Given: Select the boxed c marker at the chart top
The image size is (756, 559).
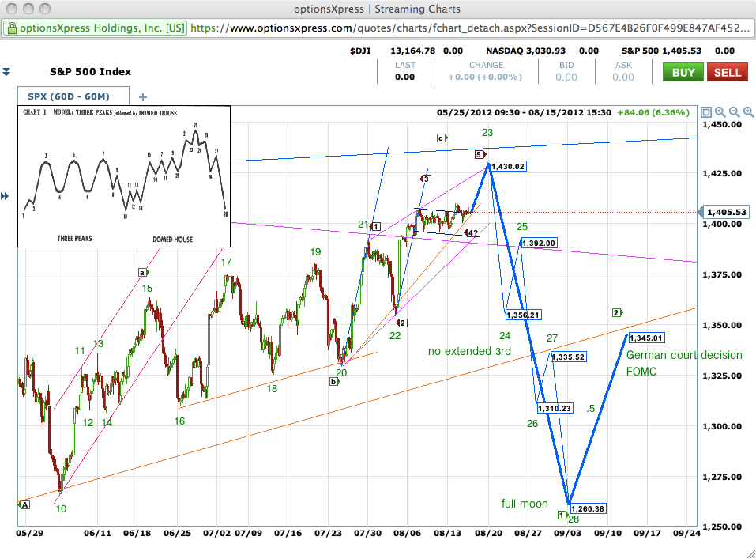Looking at the screenshot, I should point(440,138).
